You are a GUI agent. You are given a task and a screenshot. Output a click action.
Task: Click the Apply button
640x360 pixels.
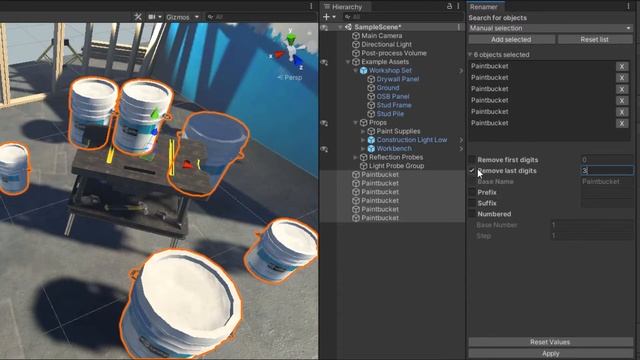550,353
